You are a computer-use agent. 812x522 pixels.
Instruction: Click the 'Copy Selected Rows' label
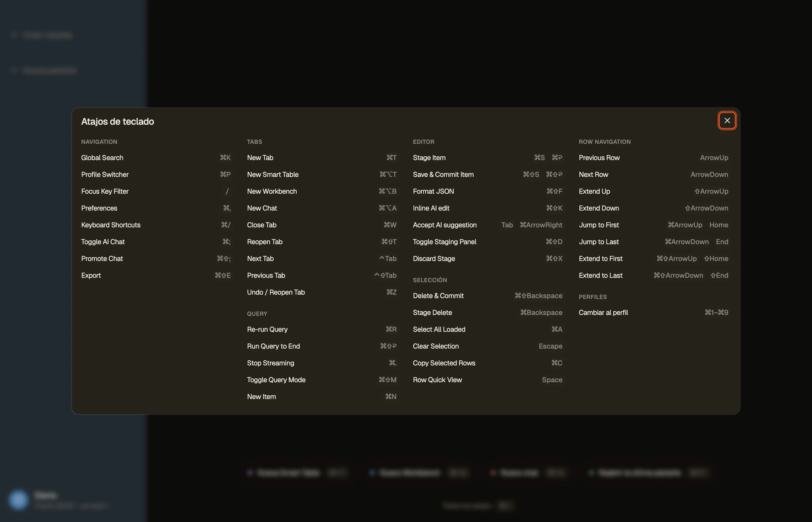pyautogui.click(x=444, y=363)
